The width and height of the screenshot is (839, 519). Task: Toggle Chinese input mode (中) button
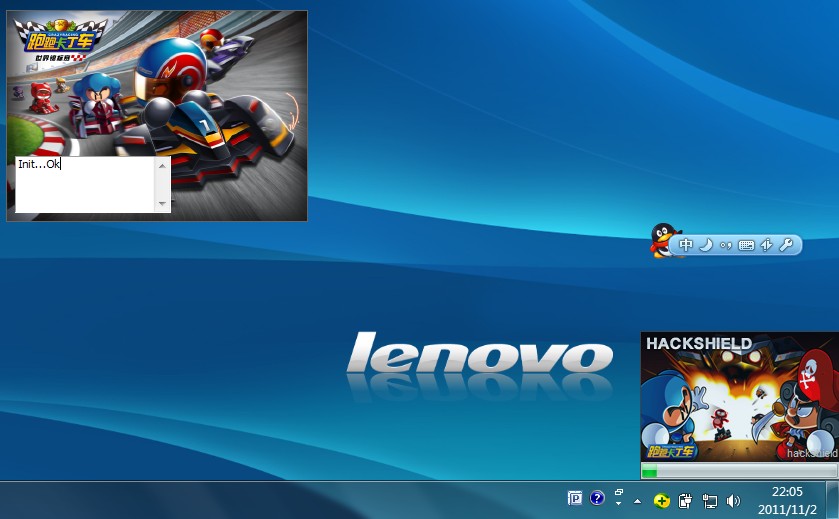[x=685, y=245]
